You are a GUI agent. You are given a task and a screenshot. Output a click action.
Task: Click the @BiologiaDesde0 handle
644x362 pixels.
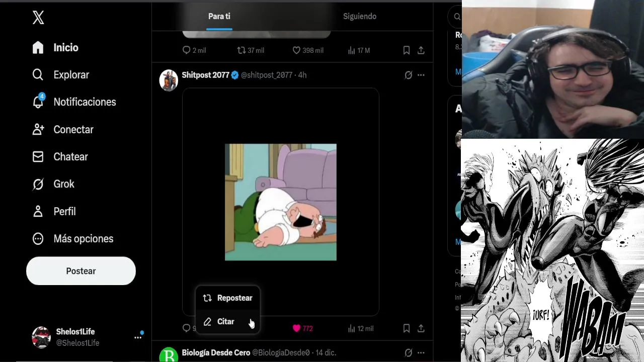[281, 352]
